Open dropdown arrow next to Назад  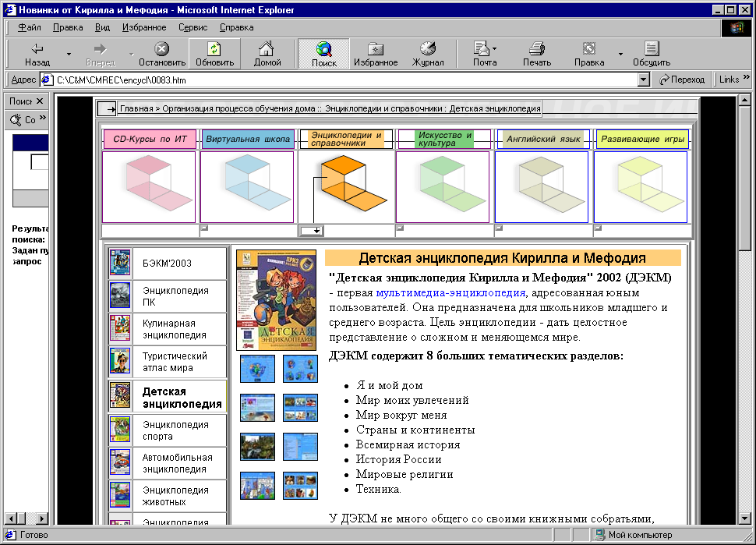point(69,54)
